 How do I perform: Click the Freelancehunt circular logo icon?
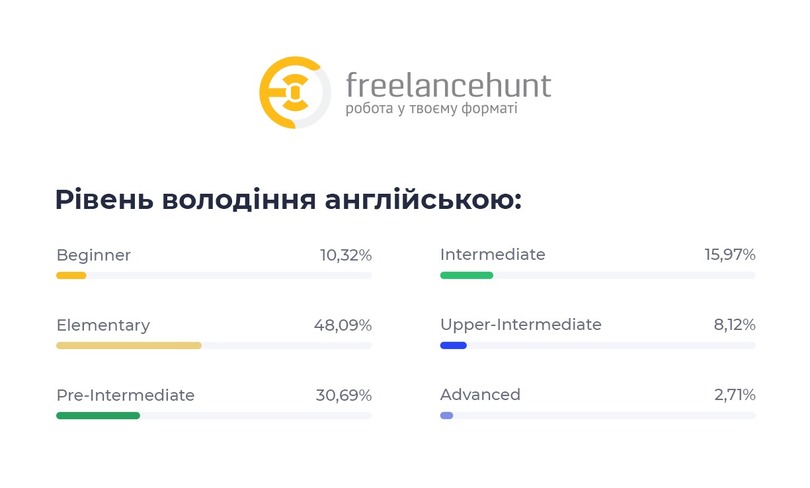[295, 92]
